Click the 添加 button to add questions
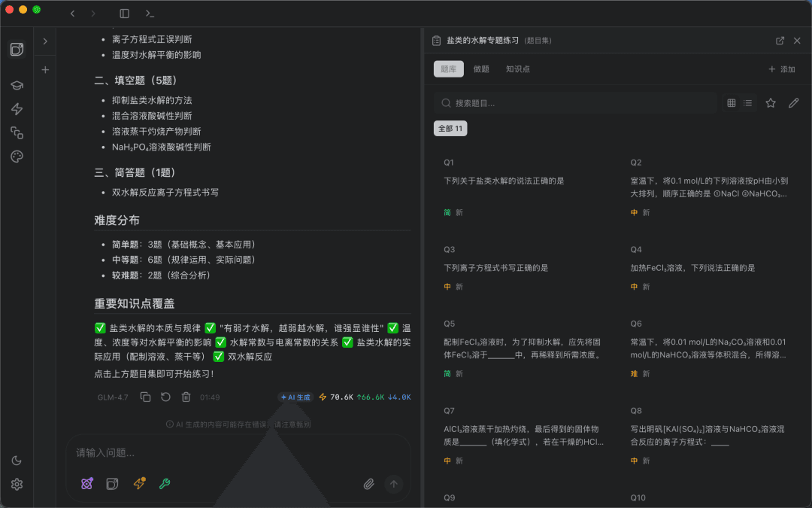The height and width of the screenshot is (508, 812). coord(782,69)
